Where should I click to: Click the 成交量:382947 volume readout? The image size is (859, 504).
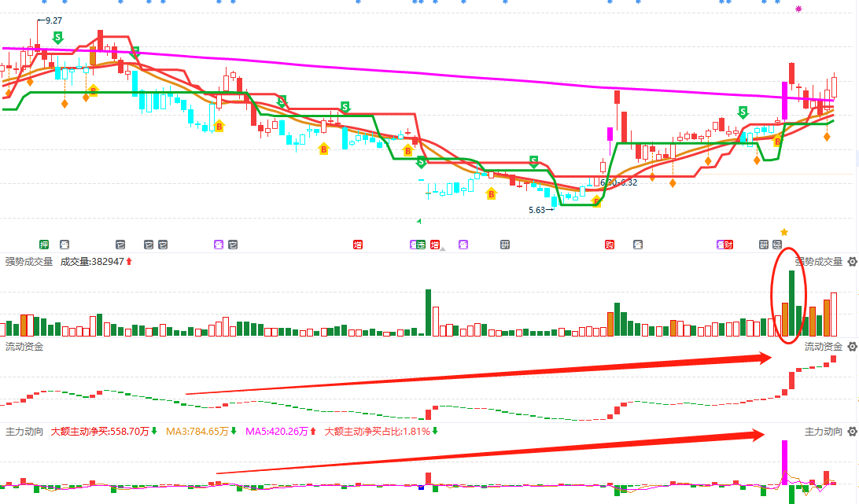click(92, 262)
